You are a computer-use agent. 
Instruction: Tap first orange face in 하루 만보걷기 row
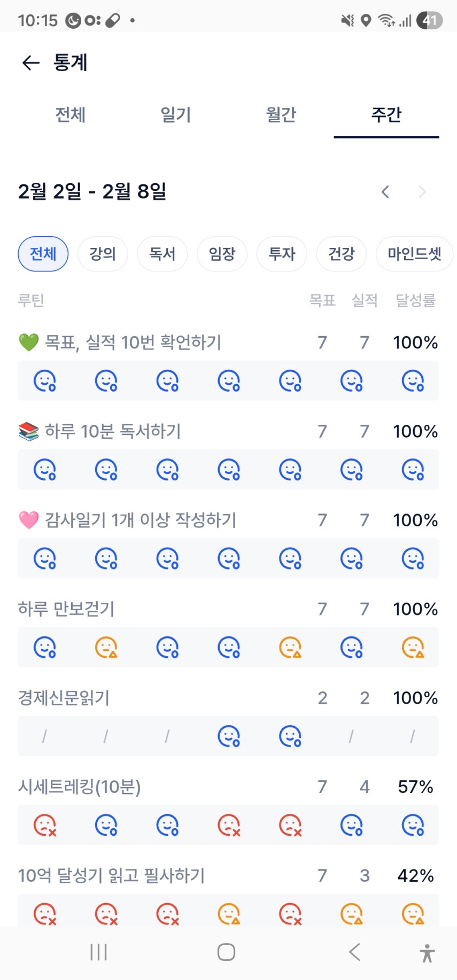106,648
